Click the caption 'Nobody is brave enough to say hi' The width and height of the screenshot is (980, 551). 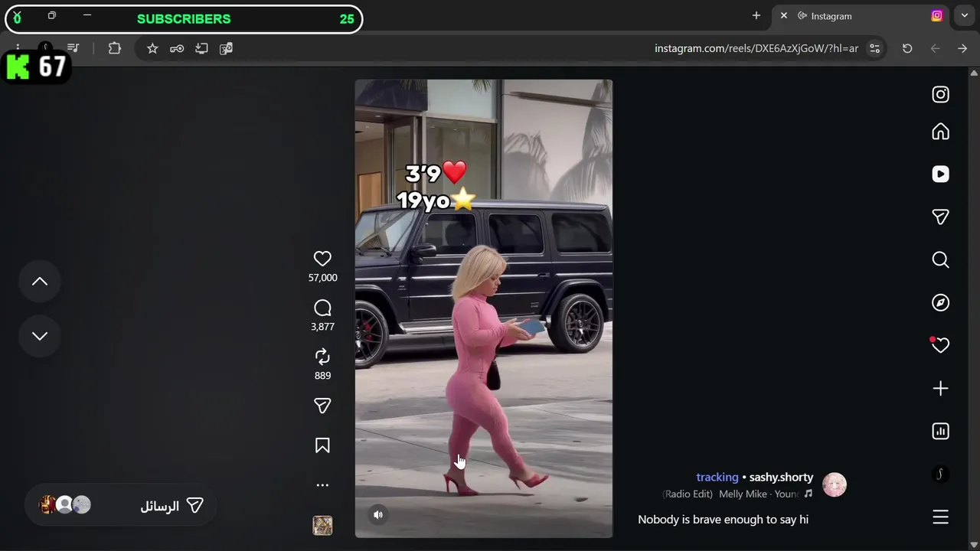pyautogui.click(x=724, y=520)
